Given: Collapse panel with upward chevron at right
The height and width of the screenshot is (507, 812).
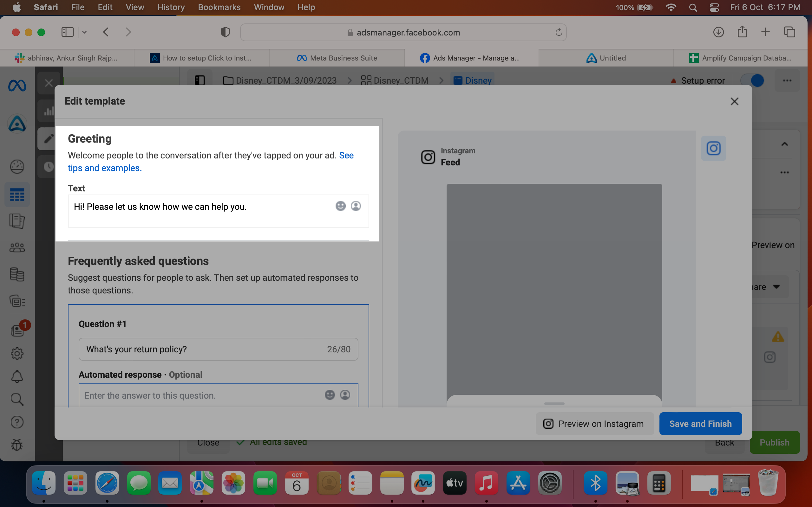Looking at the screenshot, I should coord(784,144).
